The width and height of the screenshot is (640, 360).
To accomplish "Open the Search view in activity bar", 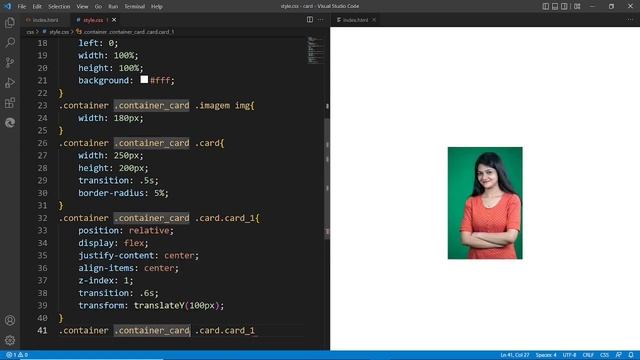I will pyautogui.click(x=10, y=42).
